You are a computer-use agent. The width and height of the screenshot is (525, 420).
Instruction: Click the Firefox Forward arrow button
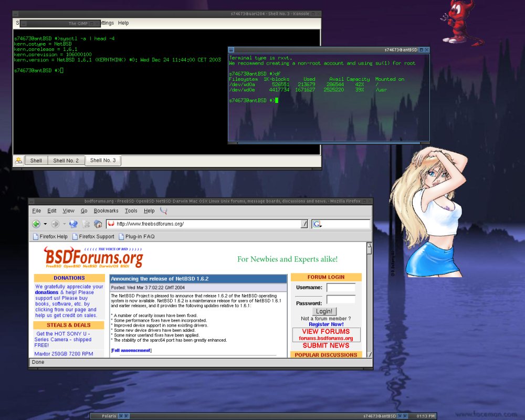click(55, 224)
